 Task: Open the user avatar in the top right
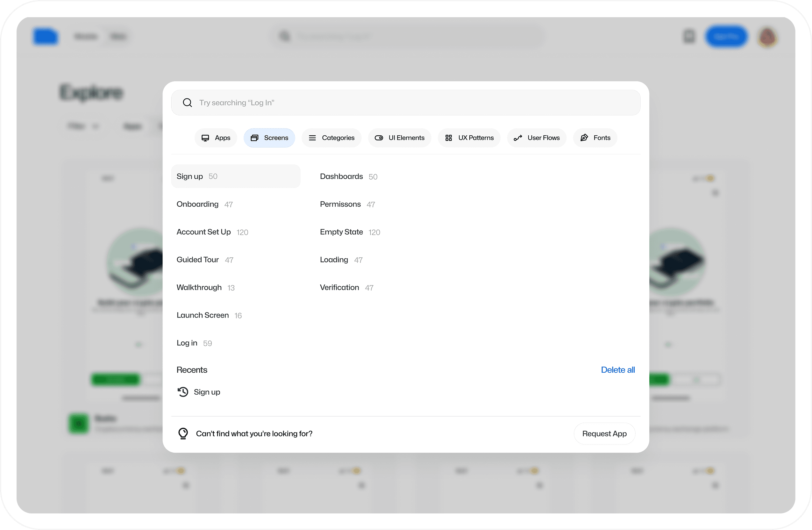(x=767, y=37)
